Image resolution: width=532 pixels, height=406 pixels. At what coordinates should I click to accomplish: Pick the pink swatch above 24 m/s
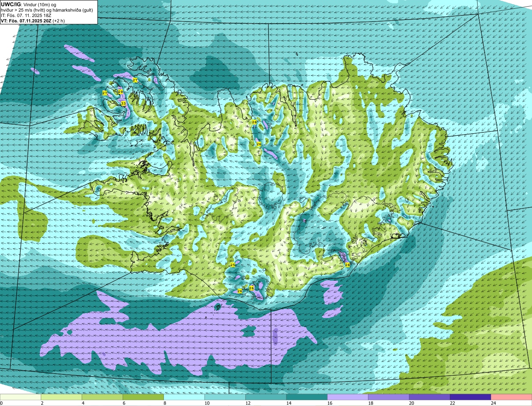click(x=512, y=397)
